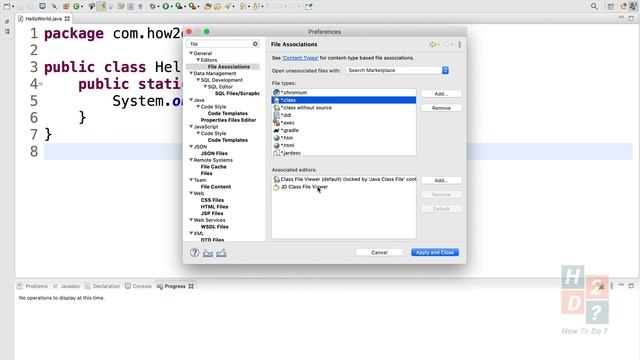The width and height of the screenshot is (640, 360).
Task: Open the 'Open unassociated files with' dropdown
Action: click(x=398, y=70)
